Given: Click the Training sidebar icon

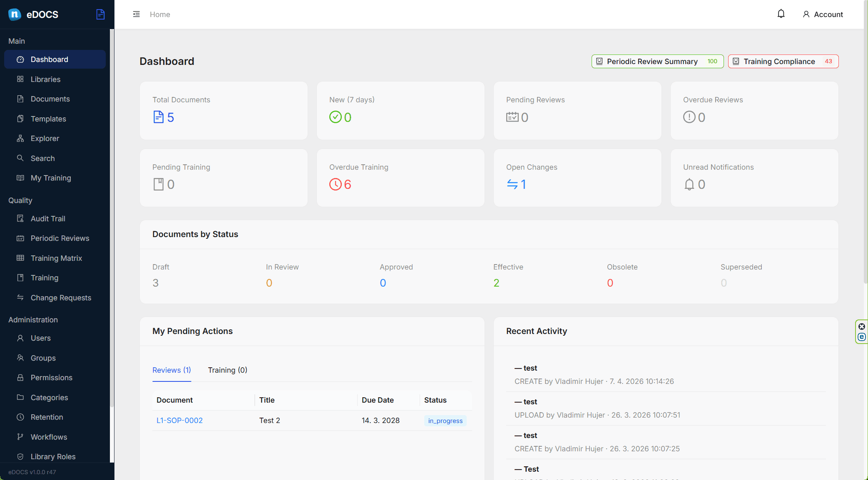Looking at the screenshot, I should tap(20, 278).
